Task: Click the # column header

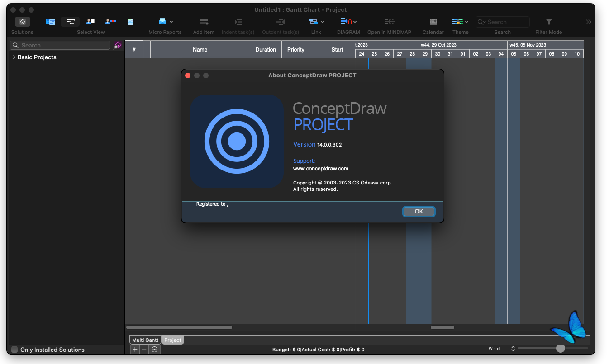Action: [134, 50]
